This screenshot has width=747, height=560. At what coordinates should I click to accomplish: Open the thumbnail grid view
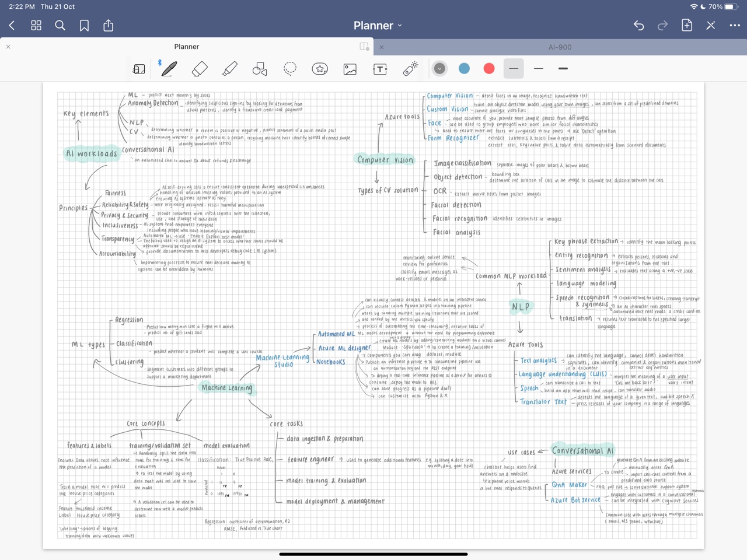(x=36, y=25)
